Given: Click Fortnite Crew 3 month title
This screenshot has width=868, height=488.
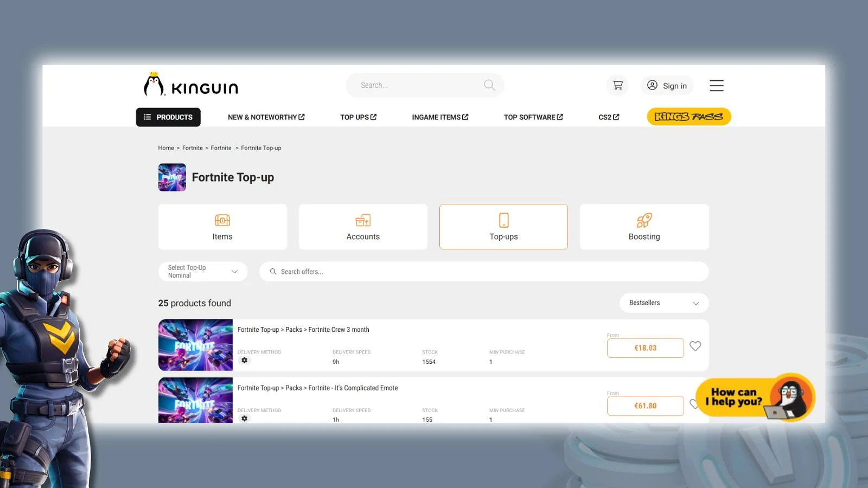Looking at the screenshot, I should pos(303,330).
